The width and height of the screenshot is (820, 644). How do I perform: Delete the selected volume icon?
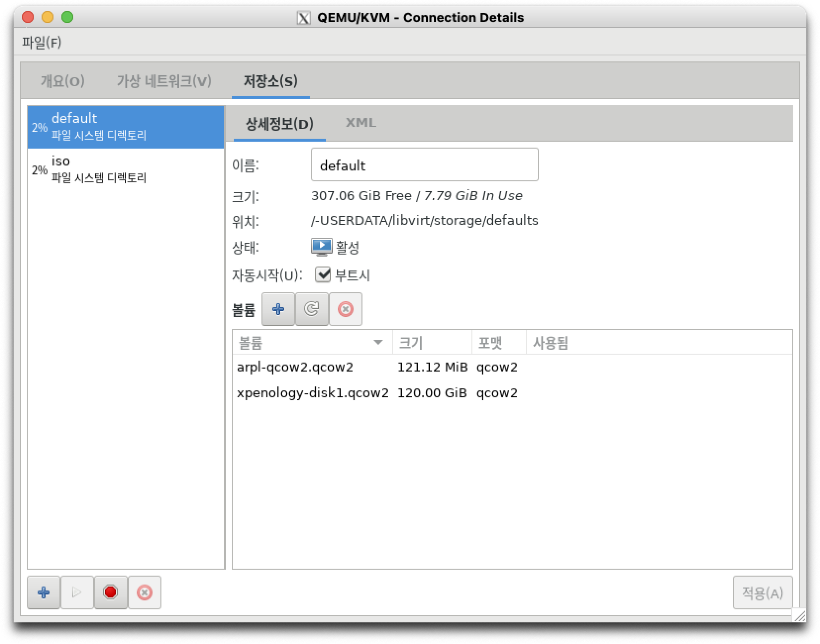click(x=345, y=309)
